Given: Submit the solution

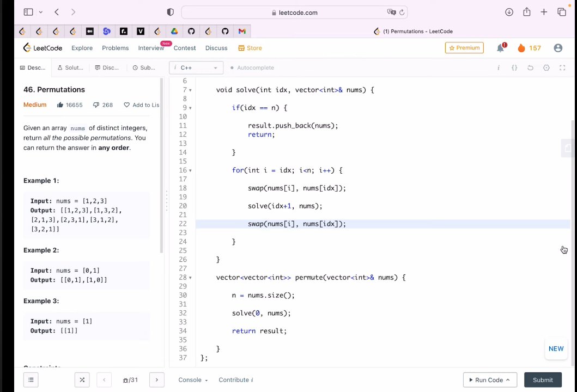Looking at the screenshot, I should (543, 380).
